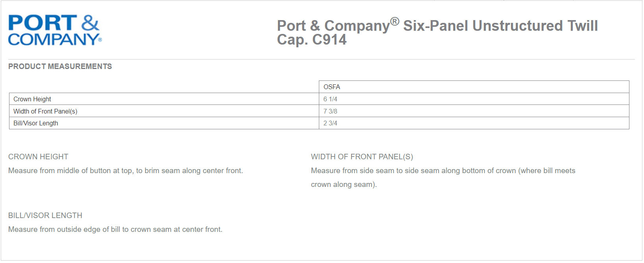644x263 pixels.
Task: Click the ampersand in the logo
Action: 90,23
